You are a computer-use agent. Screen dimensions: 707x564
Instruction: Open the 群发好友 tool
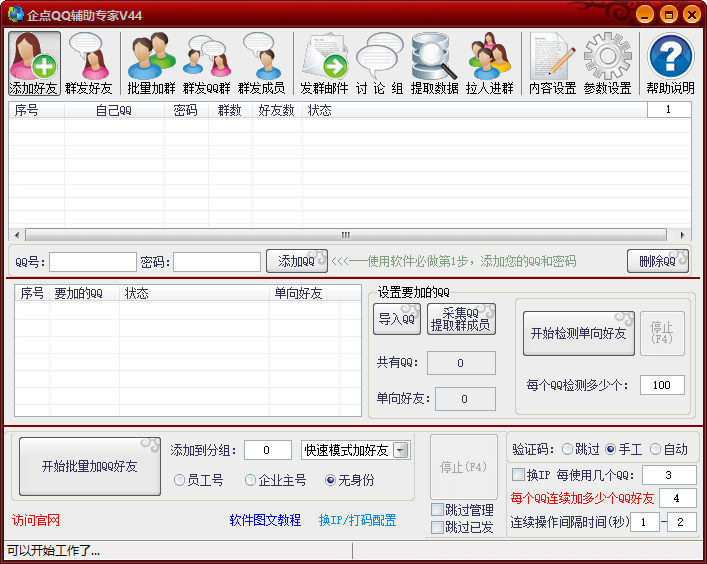(x=89, y=64)
